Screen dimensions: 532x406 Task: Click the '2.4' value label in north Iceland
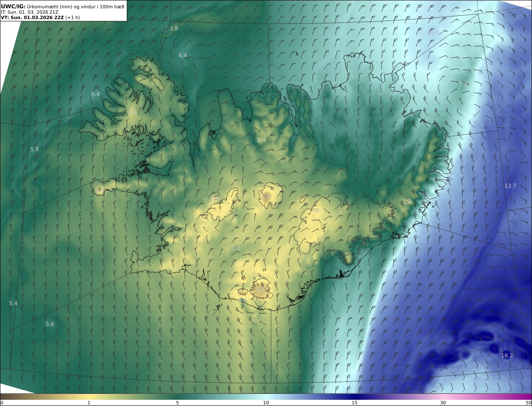(261, 140)
